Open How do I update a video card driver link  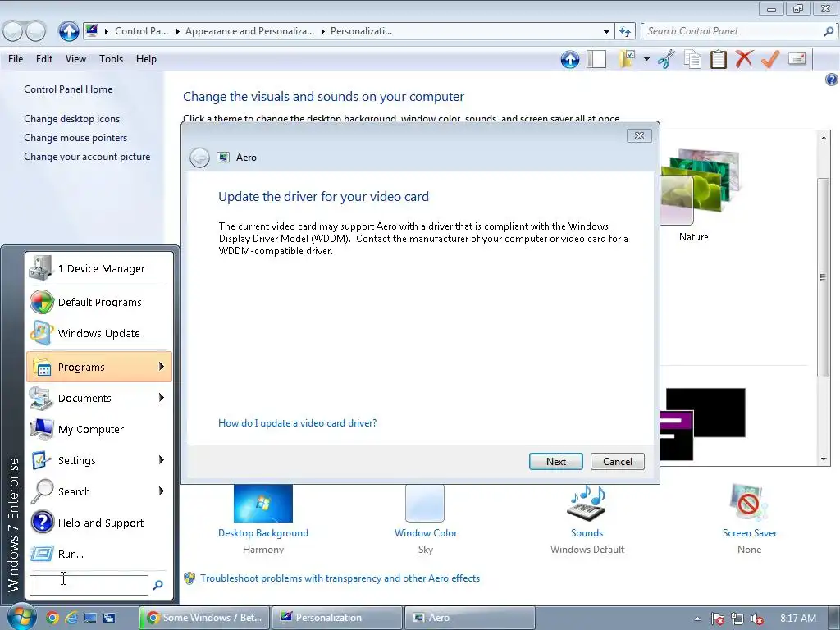coord(297,423)
